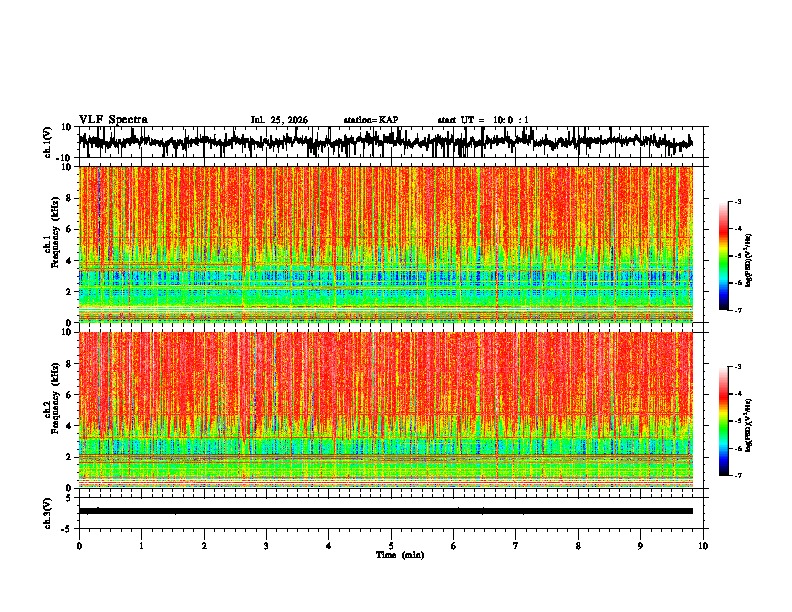Click the "2" kHz tick on ch.2 frequency axis

(70, 457)
